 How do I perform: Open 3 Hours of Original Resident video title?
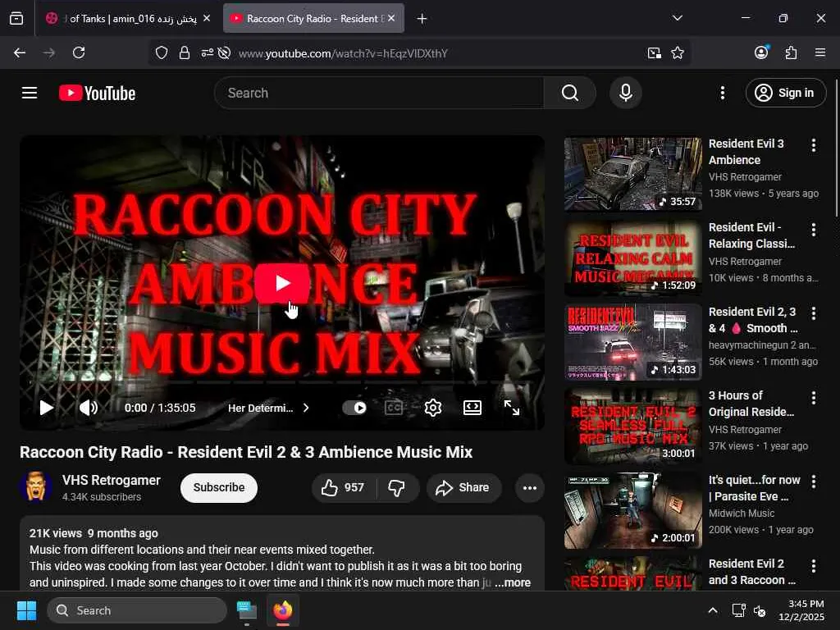[x=751, y=404]
